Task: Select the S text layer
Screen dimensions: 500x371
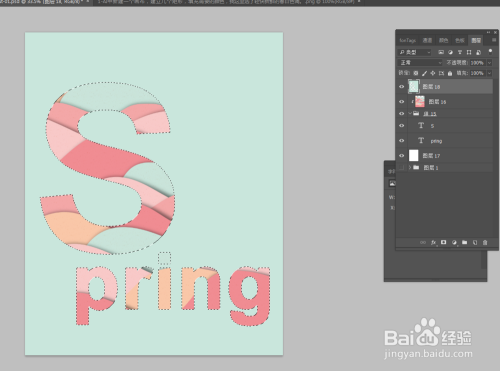Action: click(x=445, y=126)
